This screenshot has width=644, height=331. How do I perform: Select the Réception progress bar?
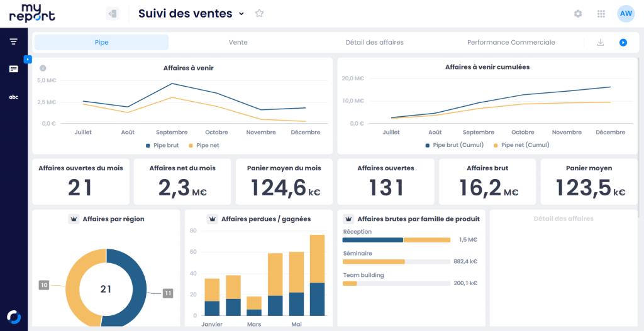(x=396, y=240)
